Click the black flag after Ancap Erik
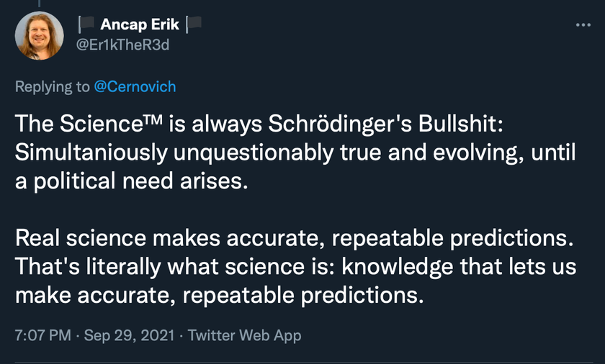Screen dimensions: 605x364 (x=194, y=24)
